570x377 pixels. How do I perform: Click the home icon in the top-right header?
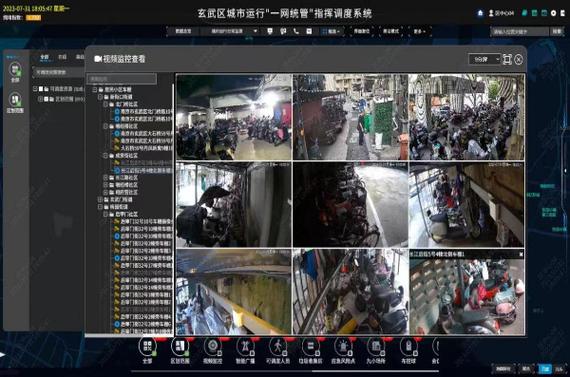pyautogui.click(x=480, y=13)
